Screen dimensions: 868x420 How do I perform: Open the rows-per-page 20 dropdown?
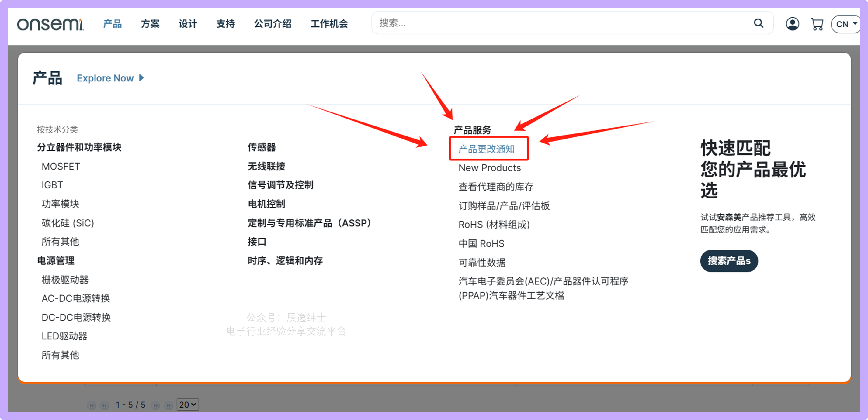tap(188, 405)
